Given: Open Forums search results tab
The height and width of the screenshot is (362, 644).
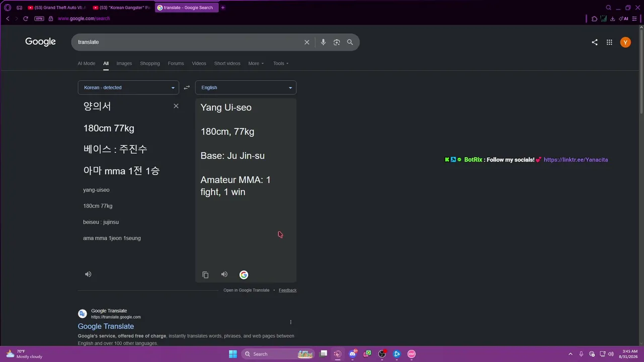Looking at the screenshot, I should coord(176,63).
